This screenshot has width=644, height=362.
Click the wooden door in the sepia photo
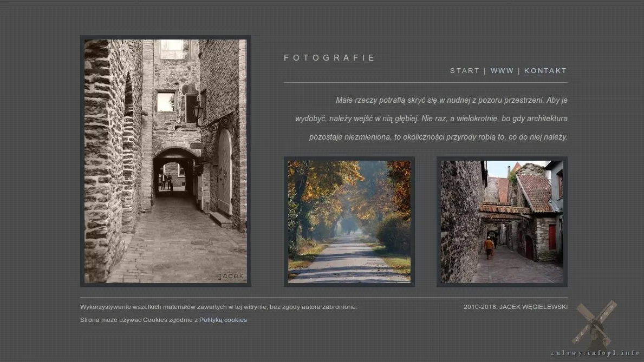[224, 172]
